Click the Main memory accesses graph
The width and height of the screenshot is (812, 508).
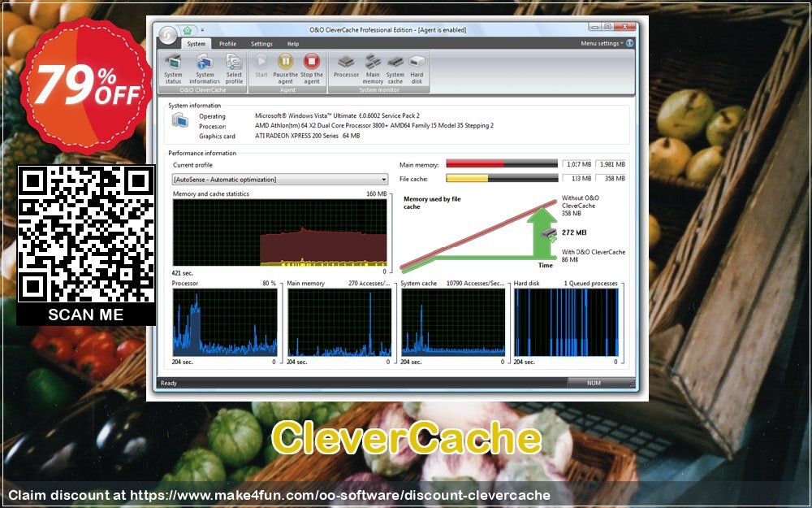[x=339, y=323]
